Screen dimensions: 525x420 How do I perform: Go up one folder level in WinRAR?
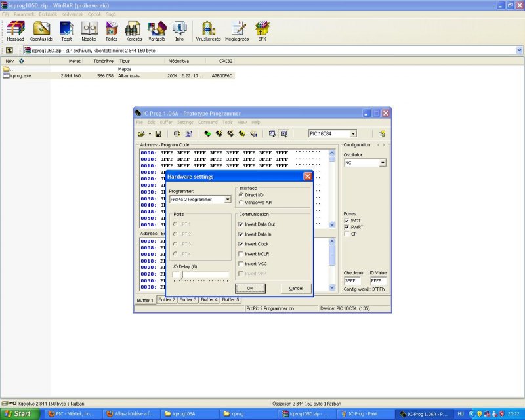pos(9,51)
